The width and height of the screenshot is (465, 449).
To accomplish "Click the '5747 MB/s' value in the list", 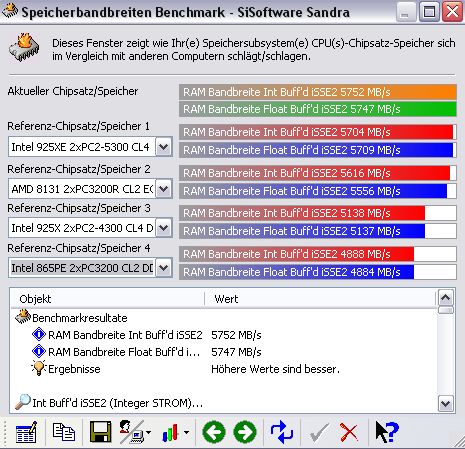I will (236, 352).
